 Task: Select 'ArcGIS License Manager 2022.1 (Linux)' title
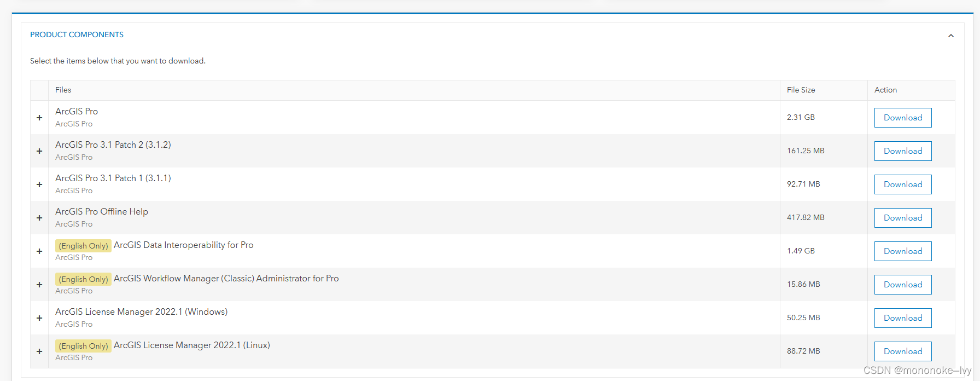(192, 345)
